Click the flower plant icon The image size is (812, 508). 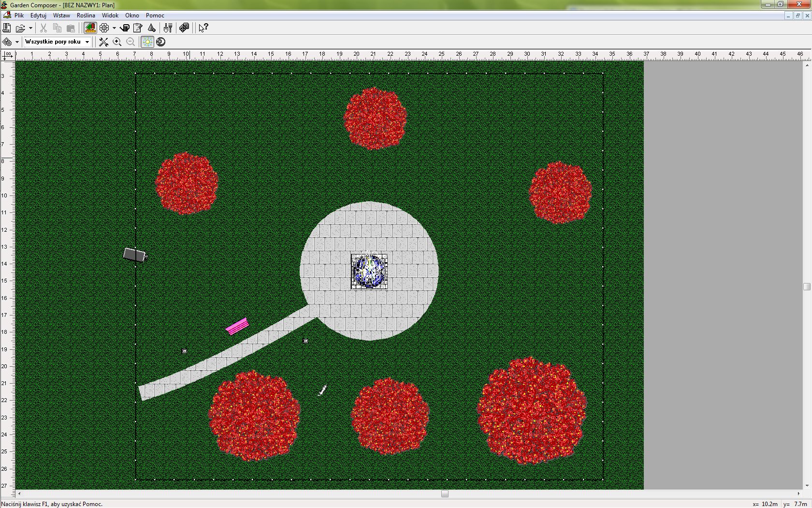[x=104, y=28]
